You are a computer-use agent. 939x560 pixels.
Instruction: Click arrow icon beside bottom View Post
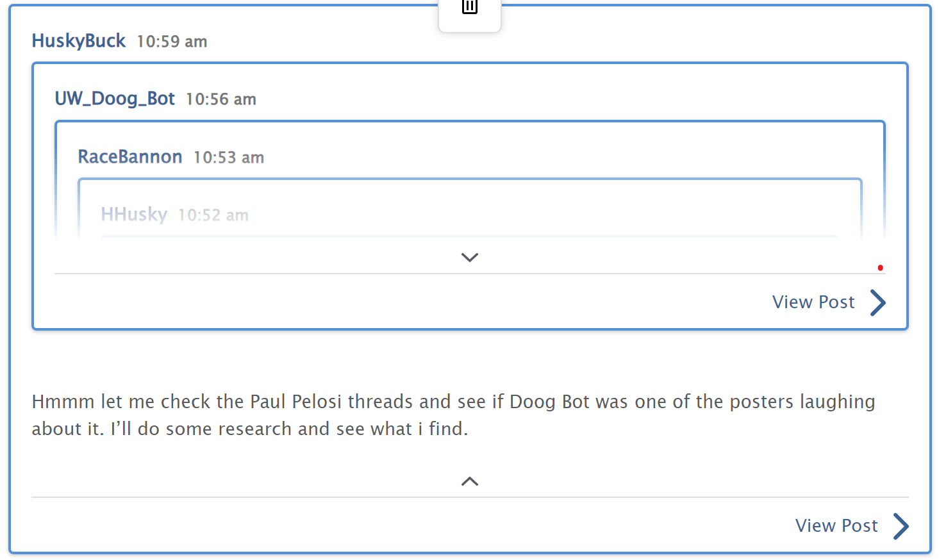[901, 526]
